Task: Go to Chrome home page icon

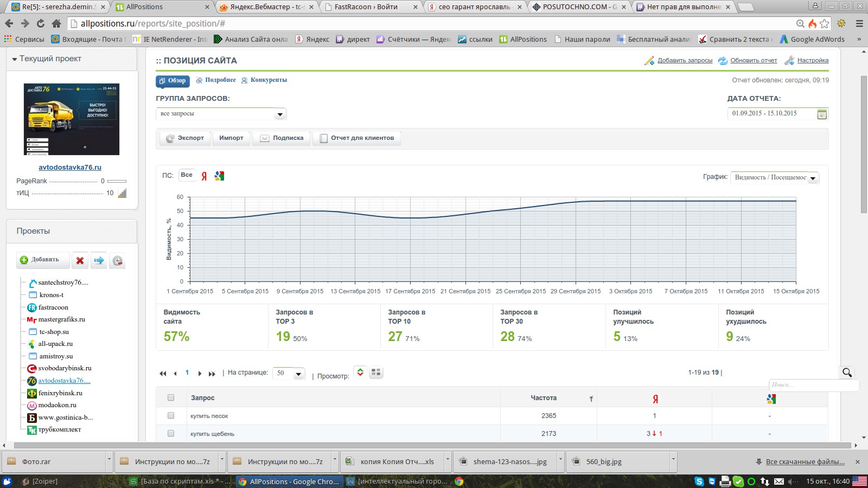Action: pos(56,23)
